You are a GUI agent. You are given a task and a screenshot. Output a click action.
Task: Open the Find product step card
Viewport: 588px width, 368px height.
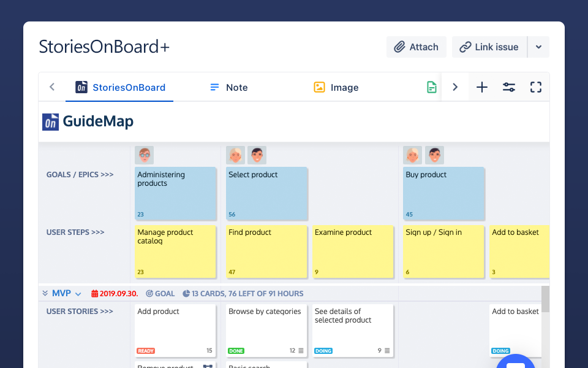pyautogui.click(x=266, y=251)
